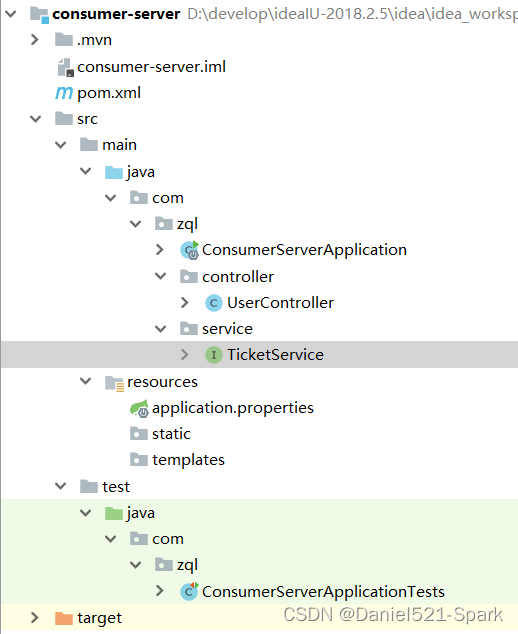Select the test folder
The width and height of the screenshot is (518, 634).
[105, 486]
